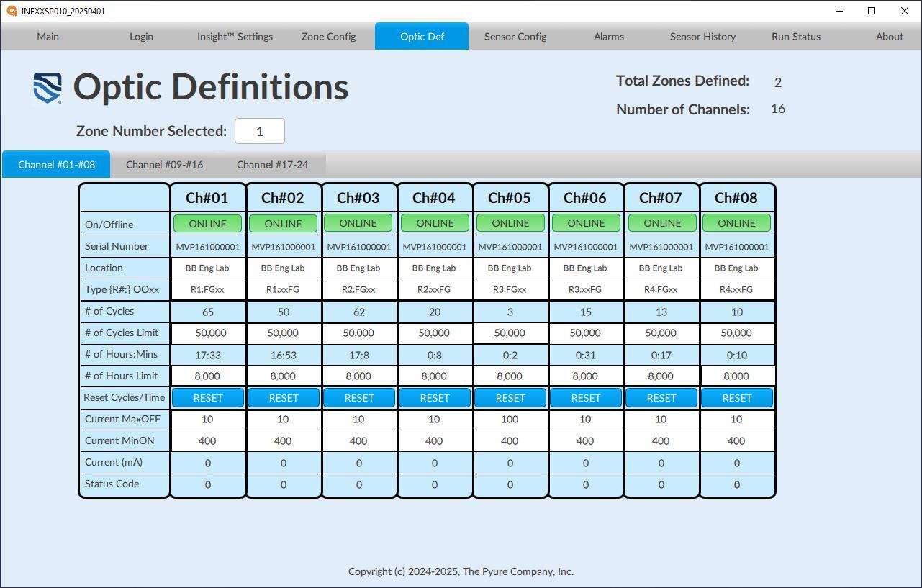Toggle Ch#07 ONLINE status button

(x=662, y=223)
